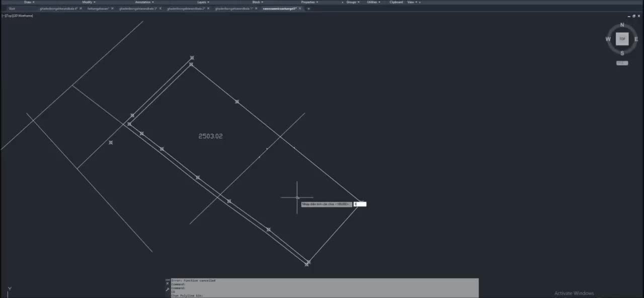Screen dimensions: 644x298
Task: Expand the Groups panel dropdown
Action: coord(352,2)
